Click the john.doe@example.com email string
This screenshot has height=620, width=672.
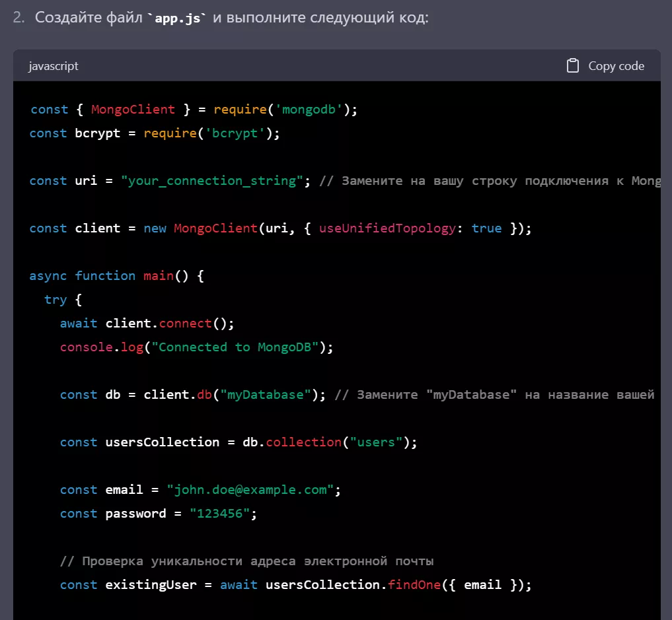click(x=248, y=489)
